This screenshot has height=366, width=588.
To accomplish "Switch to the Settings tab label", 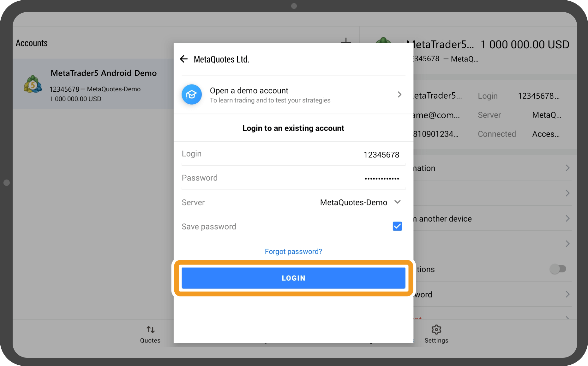I will click(x=436, y=340).
